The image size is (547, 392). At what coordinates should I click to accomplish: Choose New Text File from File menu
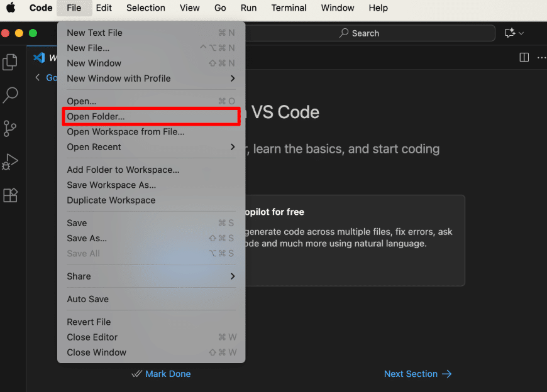(151, 33)
